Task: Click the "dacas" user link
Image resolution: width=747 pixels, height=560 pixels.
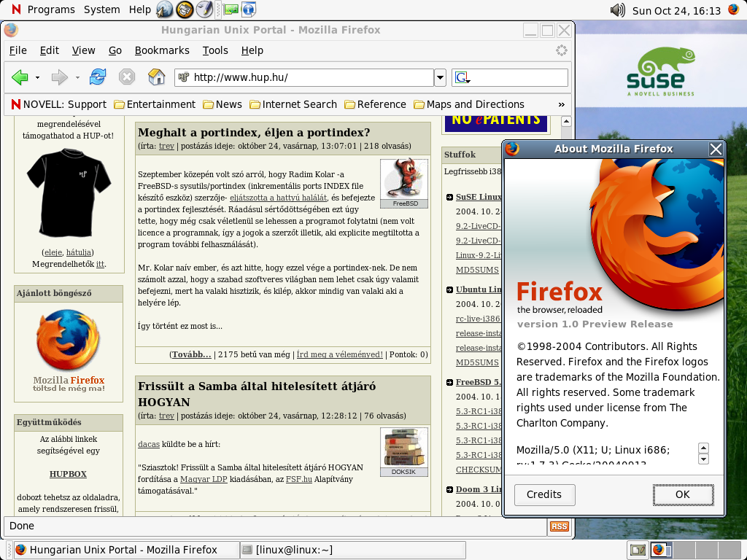Action: click(x=149, y=444)
